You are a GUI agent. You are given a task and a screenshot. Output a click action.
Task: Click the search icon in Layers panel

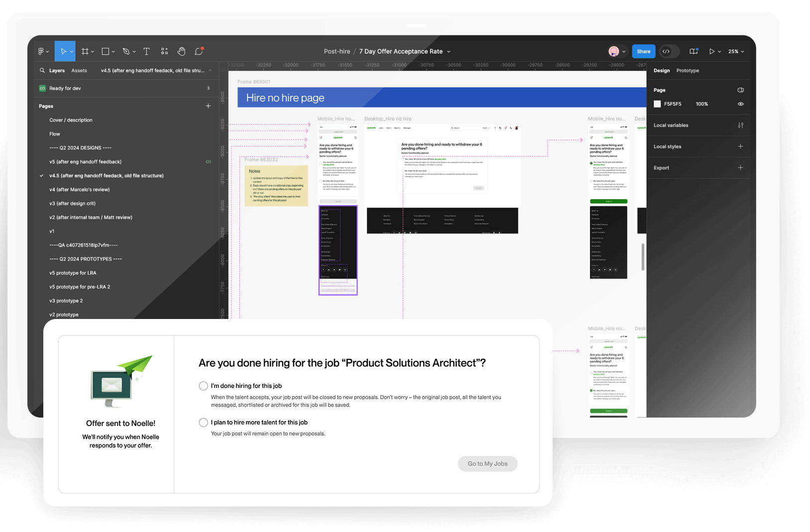click(x=42, y=71)
